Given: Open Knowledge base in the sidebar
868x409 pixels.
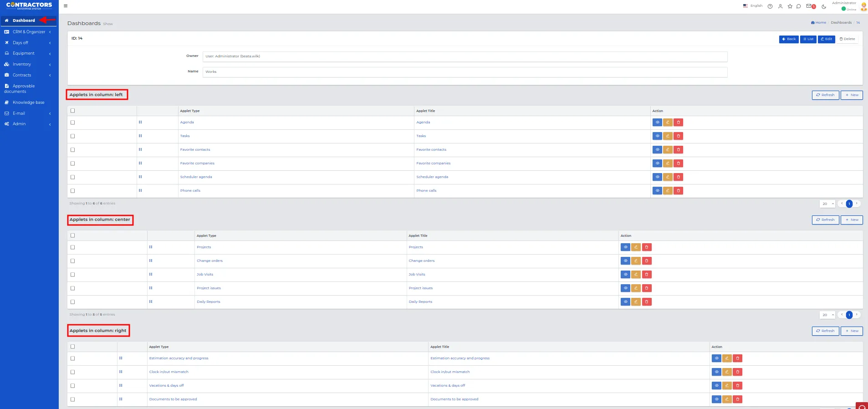Looking at the screenshot, I should (28, 102).
